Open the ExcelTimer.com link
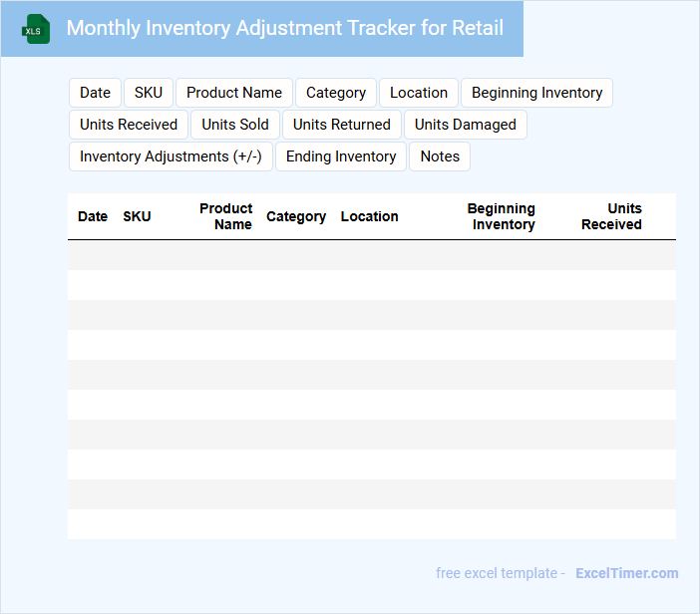Viewport: 700px width, 614px height. coord(626,573)
